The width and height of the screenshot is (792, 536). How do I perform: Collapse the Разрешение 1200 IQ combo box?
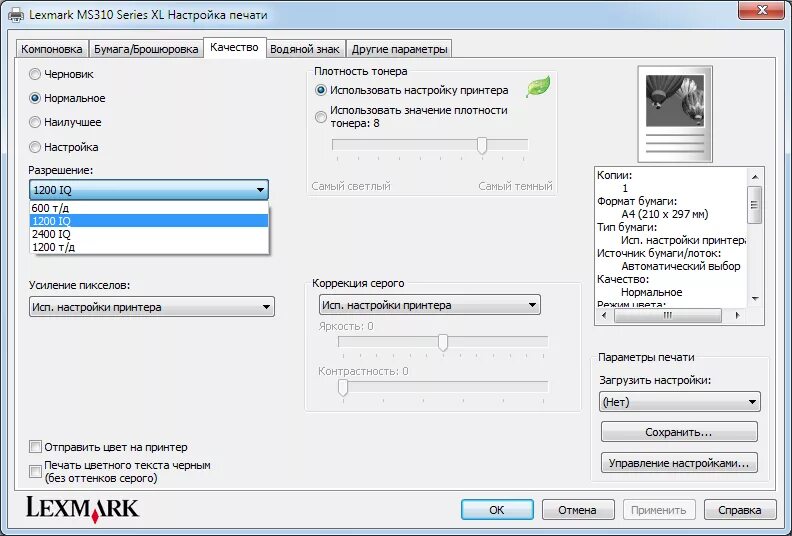pyautogui.click(x=148, y=190)
